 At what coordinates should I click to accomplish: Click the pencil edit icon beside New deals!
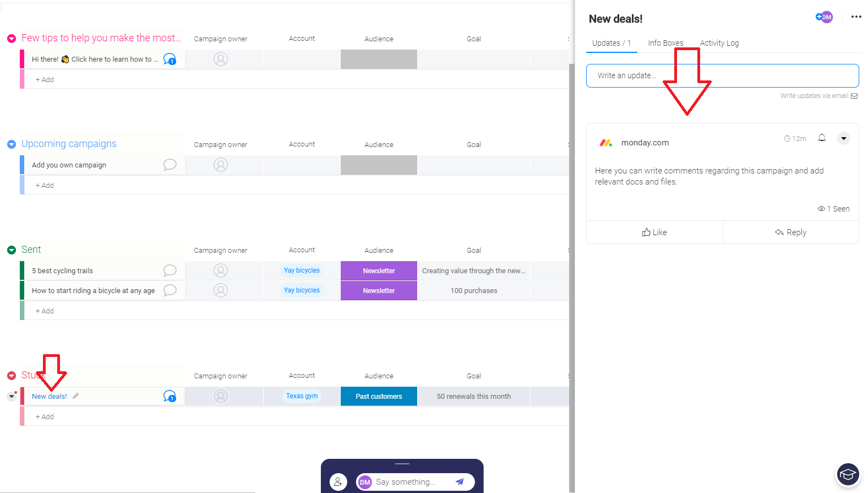[75, 396]
